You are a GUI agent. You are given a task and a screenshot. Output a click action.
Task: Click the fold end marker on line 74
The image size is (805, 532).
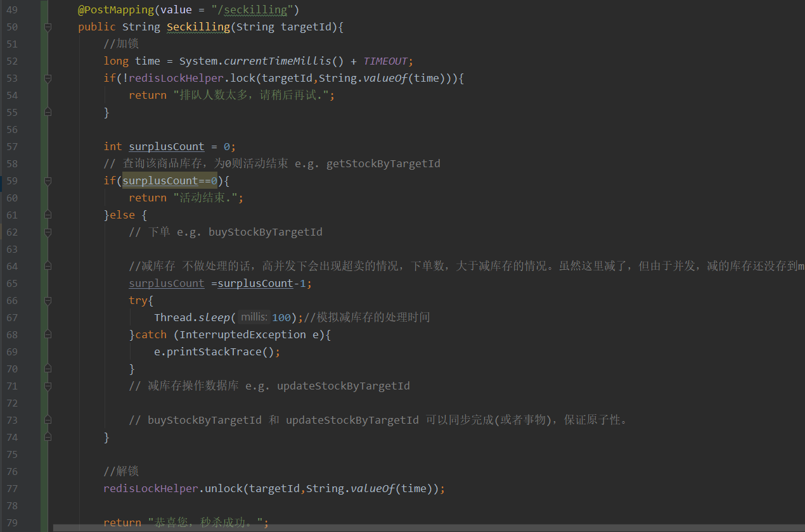tap(48, 438)
